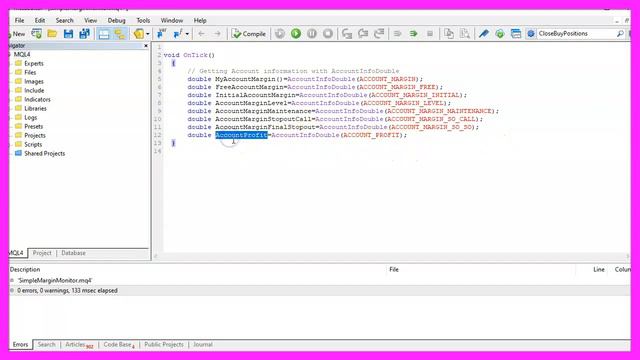640x360 pixels.
Task: Click the Compile button
Action: click(249, 33)
